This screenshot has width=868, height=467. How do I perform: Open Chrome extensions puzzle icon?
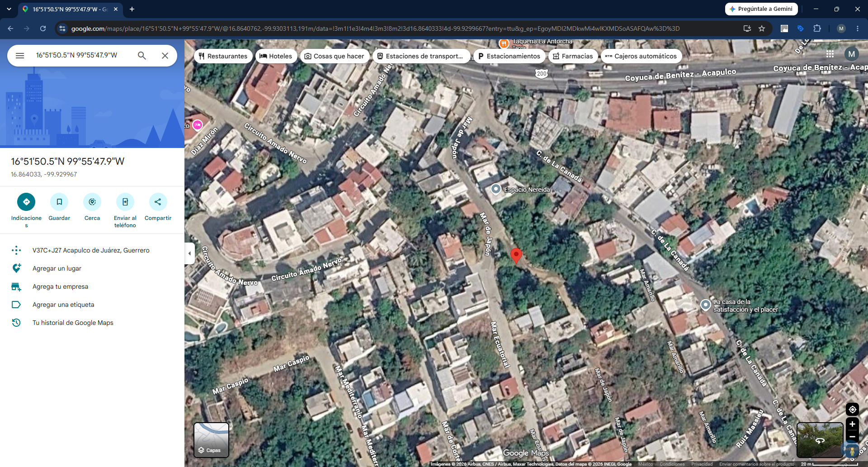817,29
